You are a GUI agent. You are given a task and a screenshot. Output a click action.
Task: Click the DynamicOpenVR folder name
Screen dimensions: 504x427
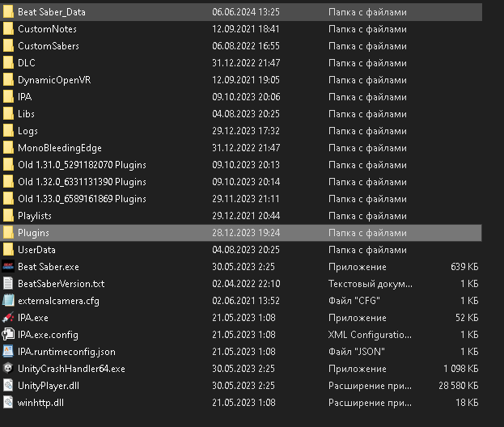click(x=54, y=80)
